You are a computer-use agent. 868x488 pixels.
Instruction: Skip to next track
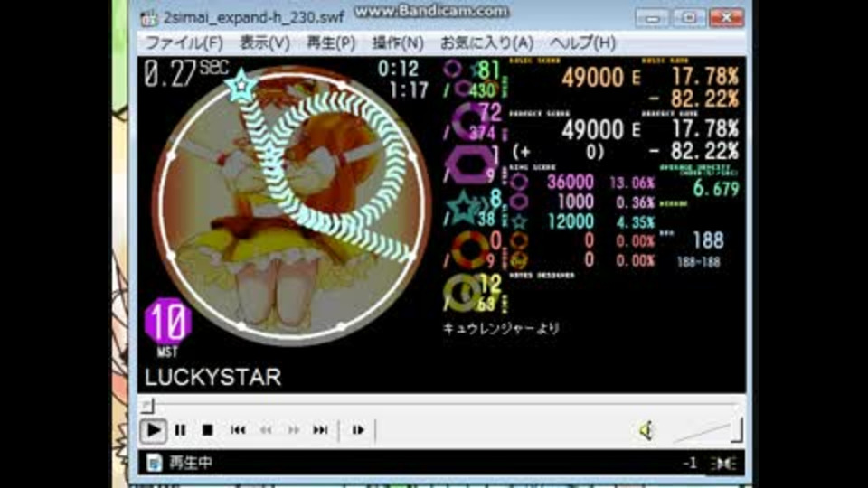coord(320,430)
